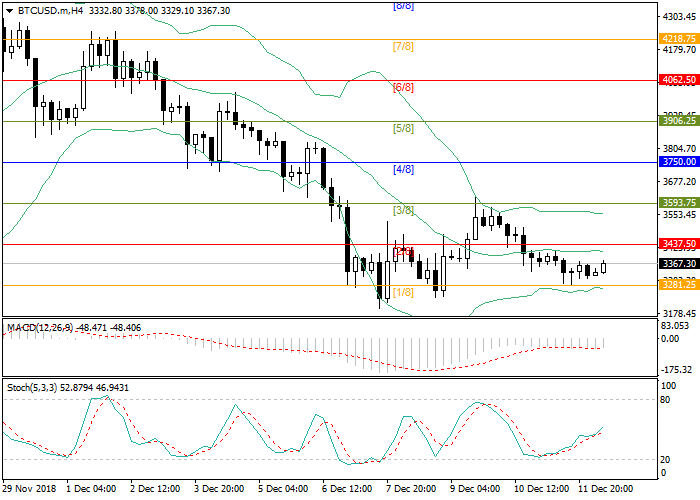700x500 pixels.
Task: Click the [1/8] Murrey level label
Action: (403, 292)
